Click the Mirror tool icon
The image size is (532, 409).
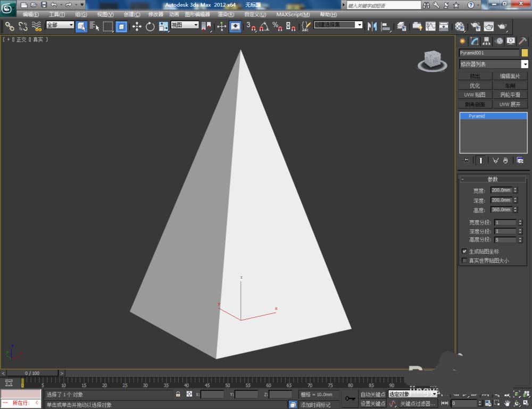tap(372, 26)
